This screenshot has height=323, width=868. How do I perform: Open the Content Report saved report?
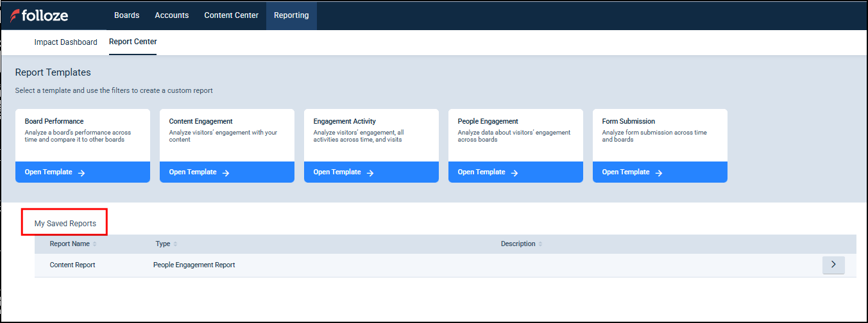(x=72, y=265)
